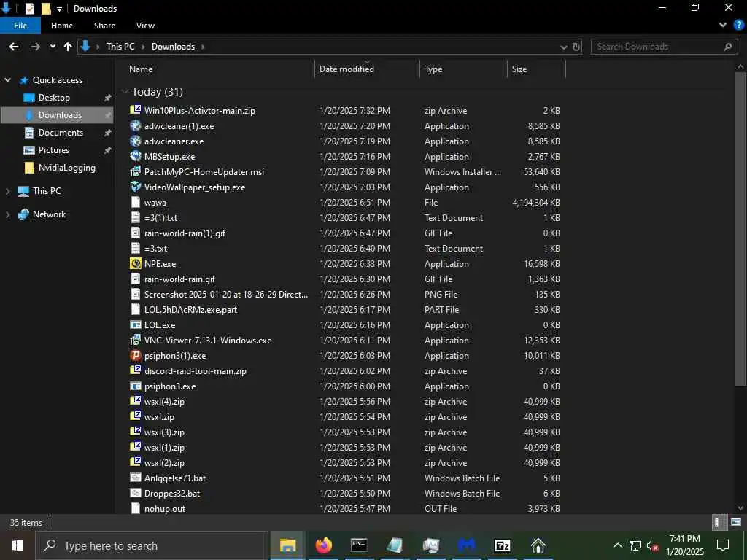Open Explorer help icon
This screenshot has width=747, height=560.
point(738,26)
